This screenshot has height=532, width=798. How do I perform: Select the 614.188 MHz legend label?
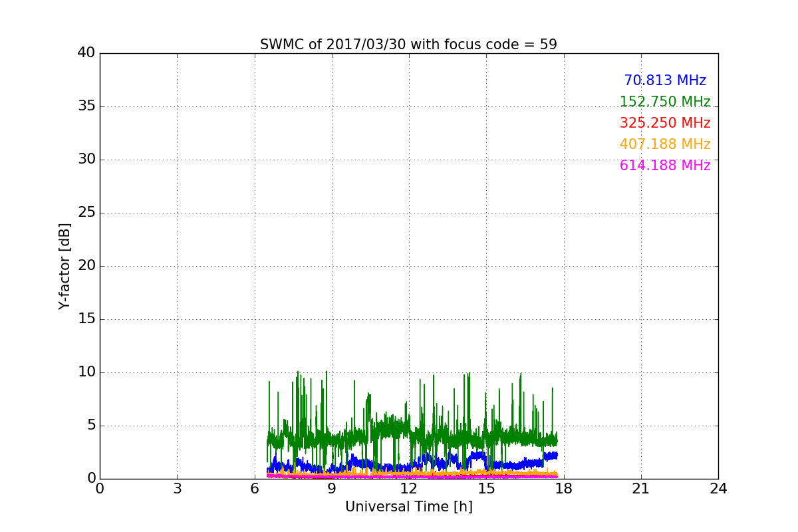(x=665, y=166)
